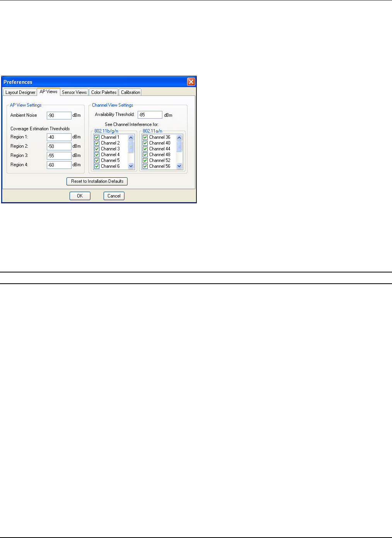The width and height of the screenshot is (392, 538).
Task: Click the Coverage Estimation Thresholds label
Action: (40, 129)
